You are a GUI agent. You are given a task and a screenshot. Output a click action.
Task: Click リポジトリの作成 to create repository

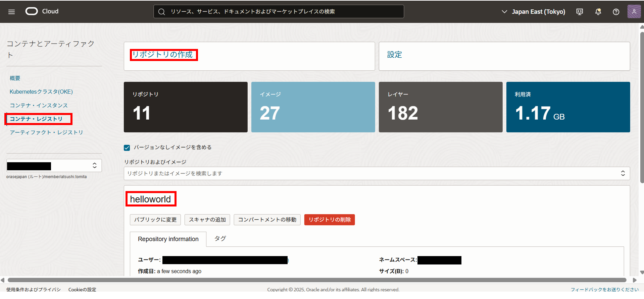pos(162,55)
